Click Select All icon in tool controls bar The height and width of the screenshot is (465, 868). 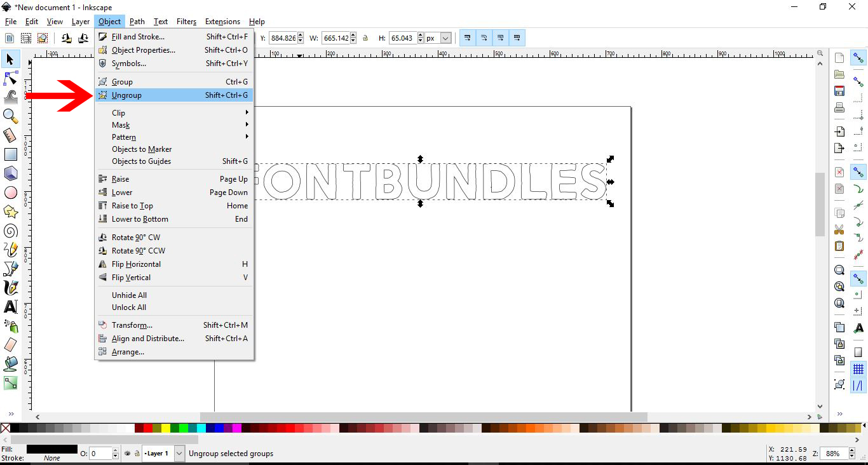pyautogui.click(x=10, y=38)
